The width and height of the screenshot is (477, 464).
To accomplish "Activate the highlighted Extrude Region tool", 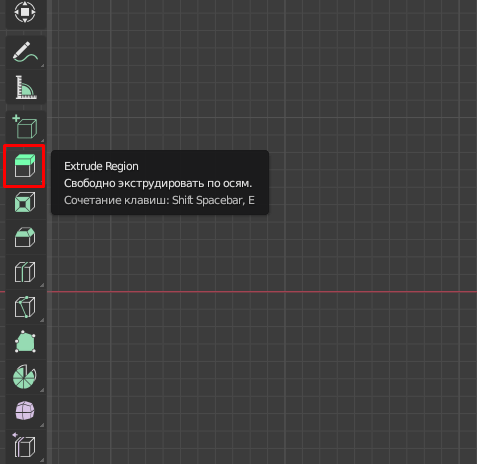I will (25, 166).
